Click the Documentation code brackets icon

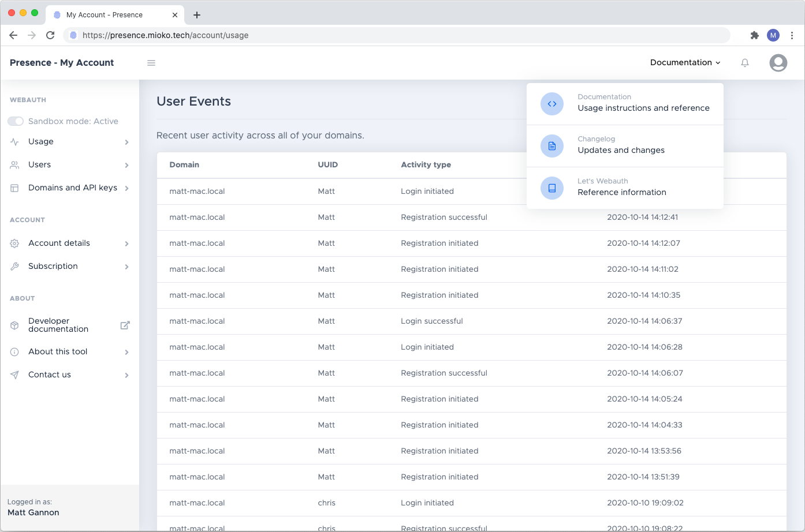click(x=552, y=104)
